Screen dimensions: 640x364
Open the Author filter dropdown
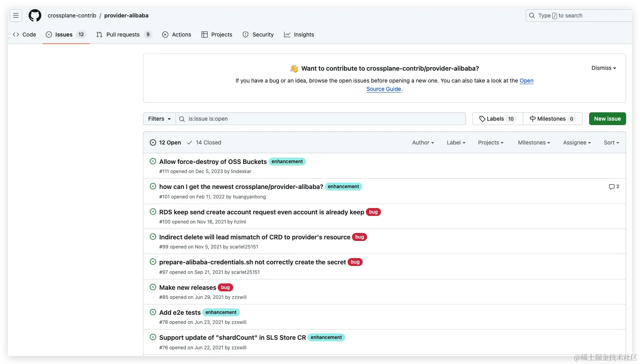[x=423, y=143]
